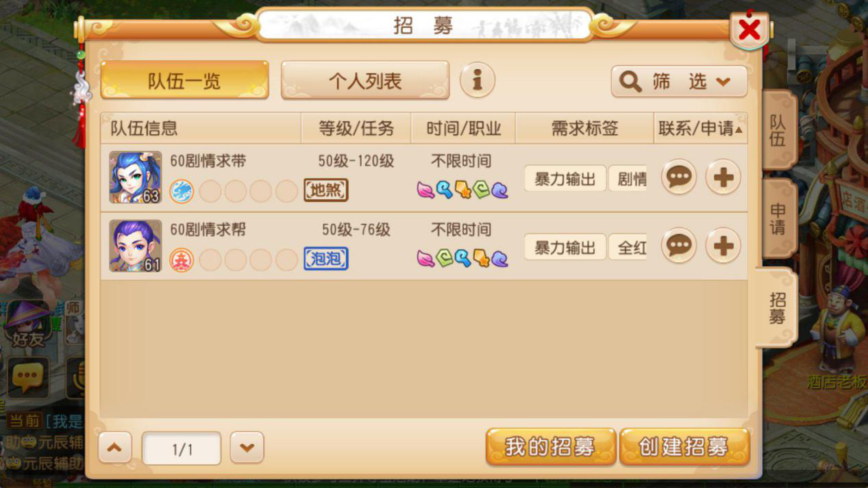868x488 pixels.
Task: Chat with the 60剧情求带 team leader
Action: (x=678, y=177)
